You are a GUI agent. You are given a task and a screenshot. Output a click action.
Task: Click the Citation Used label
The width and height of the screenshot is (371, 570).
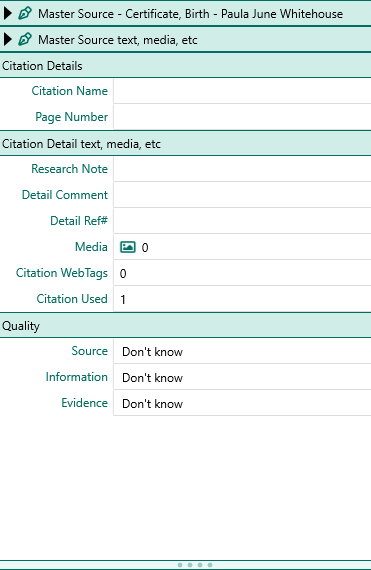pyautogui.click(x=72, y=299)
